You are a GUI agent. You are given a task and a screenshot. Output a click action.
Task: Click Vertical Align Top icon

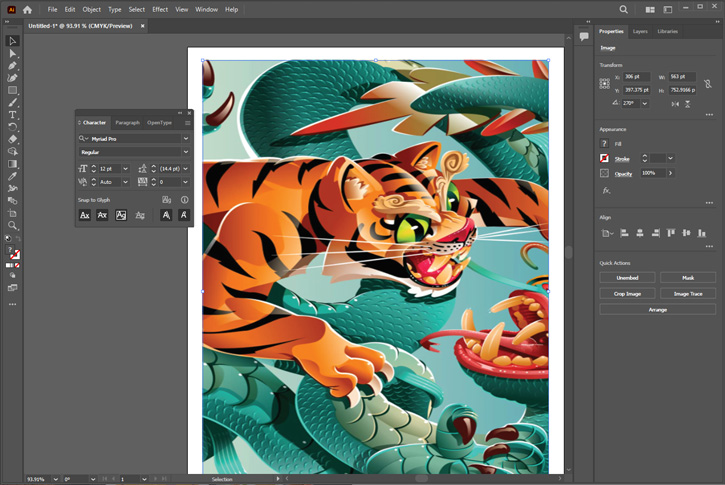coord(671,233)
